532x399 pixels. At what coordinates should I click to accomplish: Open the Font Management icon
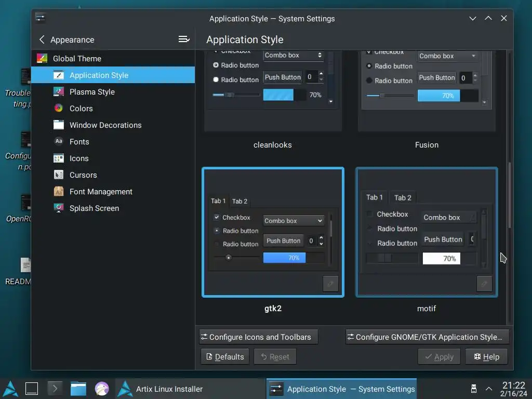click(x=58, y=191)
